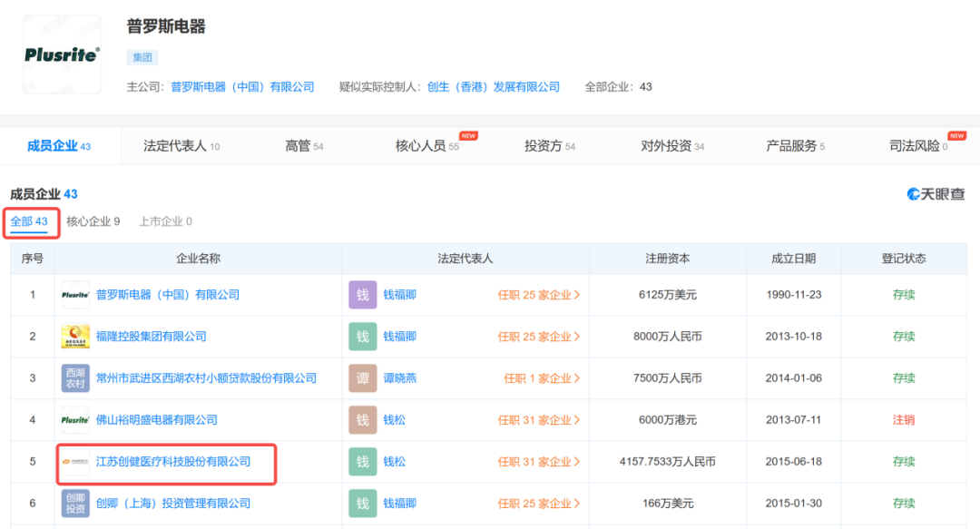Switch to the 法定代表人 tab
This screenshot has width=980, height=529.
(x=181, y=146)
